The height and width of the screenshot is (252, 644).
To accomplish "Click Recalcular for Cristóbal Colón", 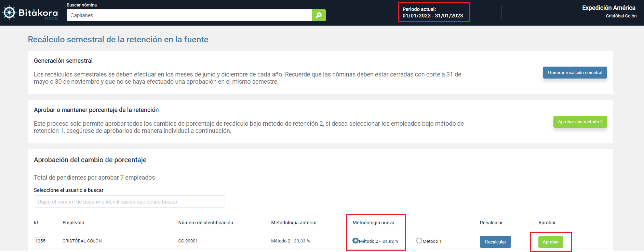I will pyautogui.click(x=495, y=242).
